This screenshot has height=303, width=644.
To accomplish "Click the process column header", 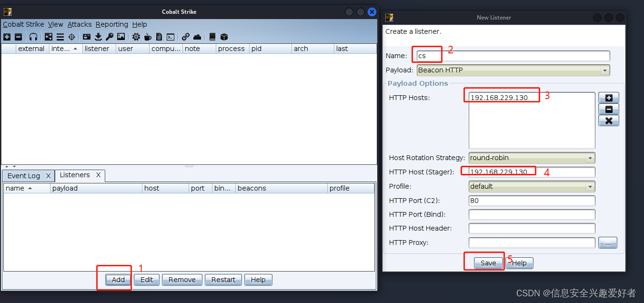I will 232,49.
